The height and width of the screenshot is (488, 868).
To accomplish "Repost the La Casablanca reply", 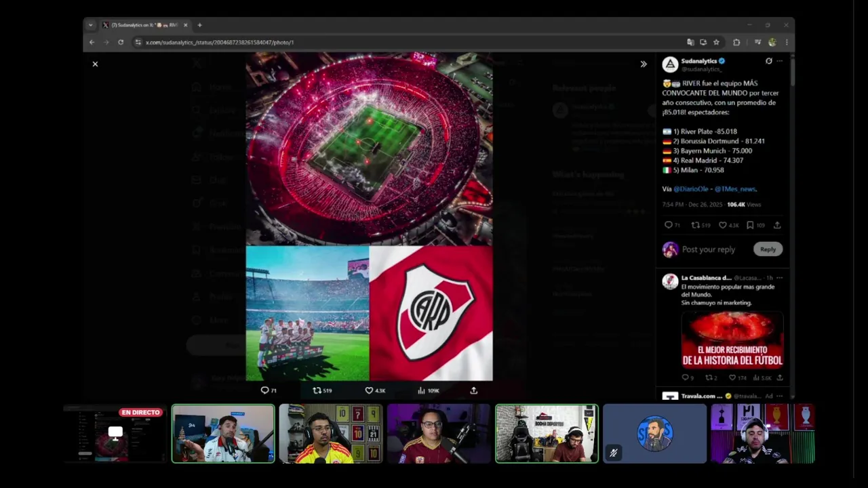I will click(x=708, y=378).
